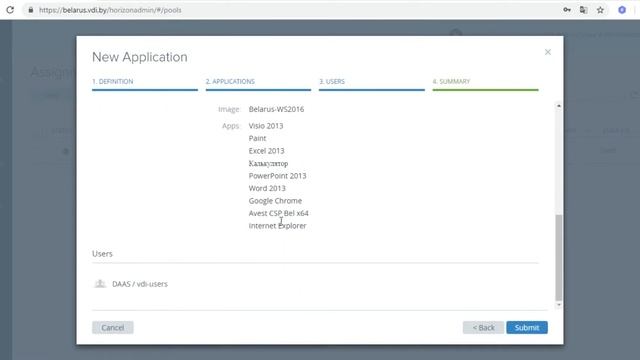640x360 pixels.
Task: Click the scrollbar down arrow in dialog
Action: pos(559,305)
